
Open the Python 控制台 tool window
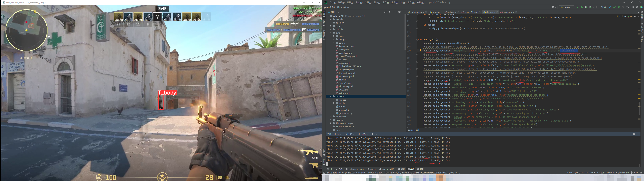click(x=387, y=169)
